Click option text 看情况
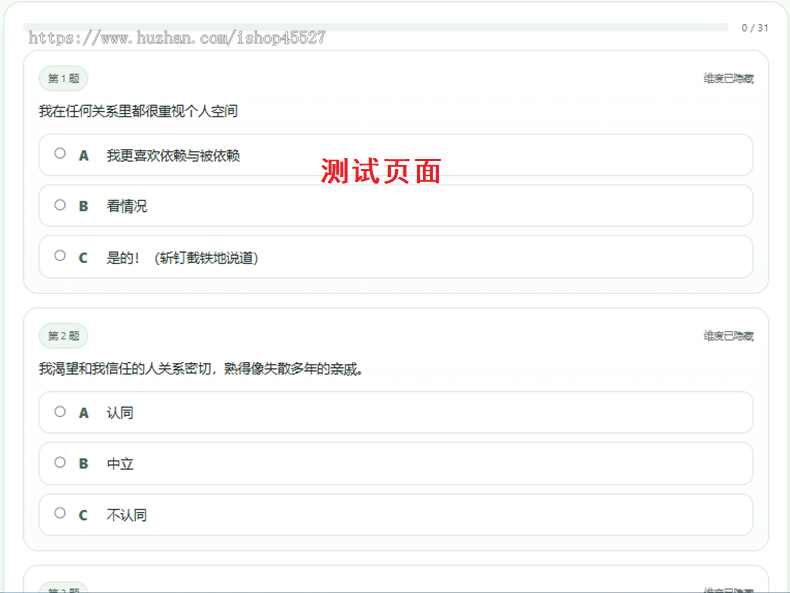Image resolution: width=790 pixels, height=593 pixels. pos(127,206)
